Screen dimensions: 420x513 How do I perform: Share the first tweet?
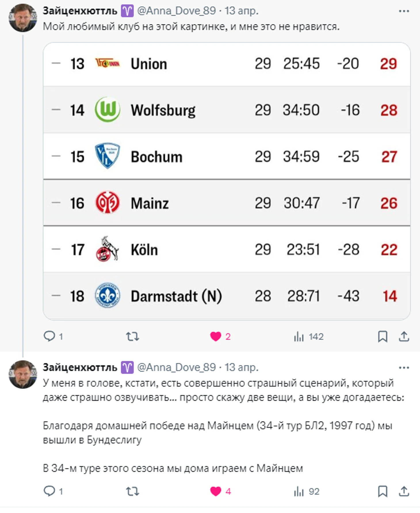[404, 336]
